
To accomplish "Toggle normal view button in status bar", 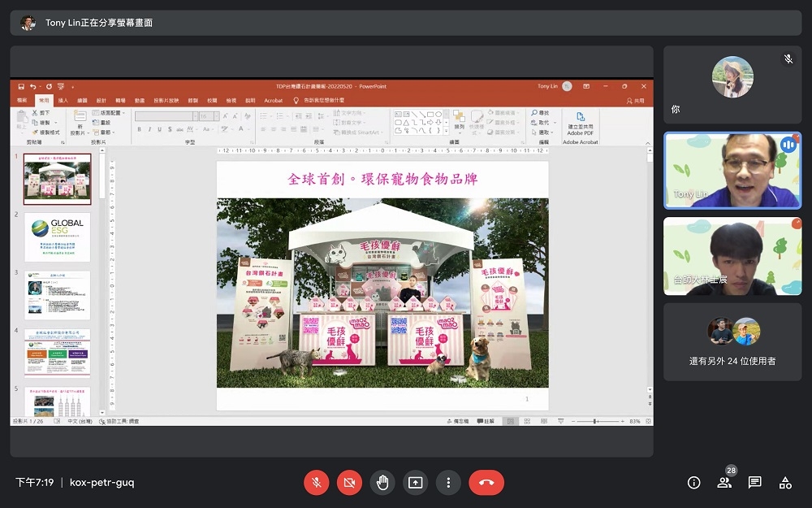I will click(x=511, y=421).
